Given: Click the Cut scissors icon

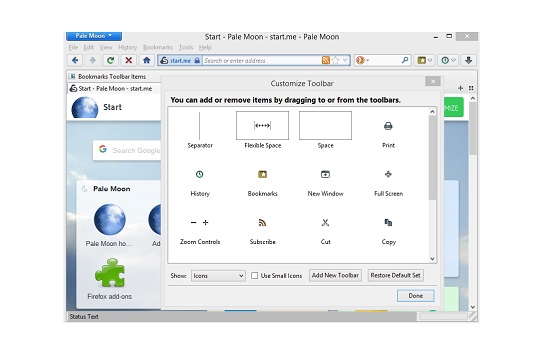Looking at the screenshot, I should pos(325,222).
